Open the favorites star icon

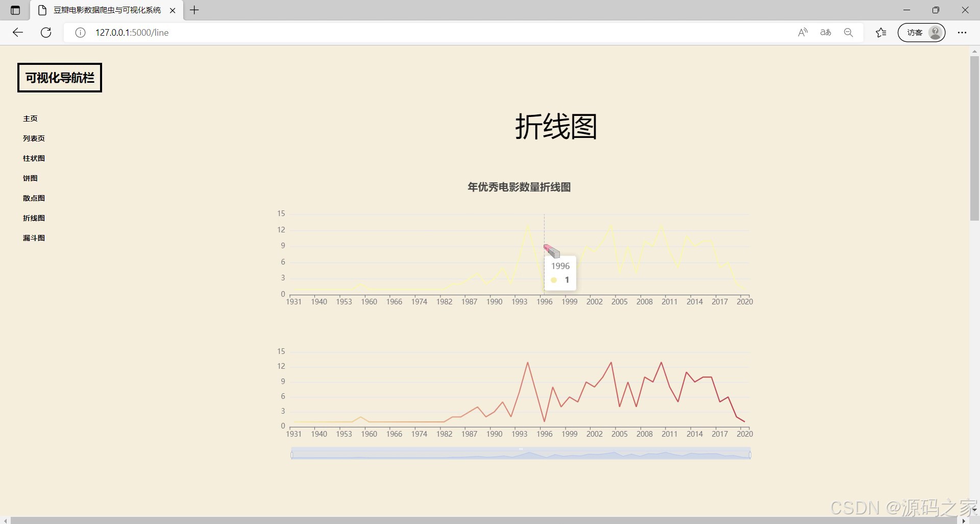coord(881,32)
